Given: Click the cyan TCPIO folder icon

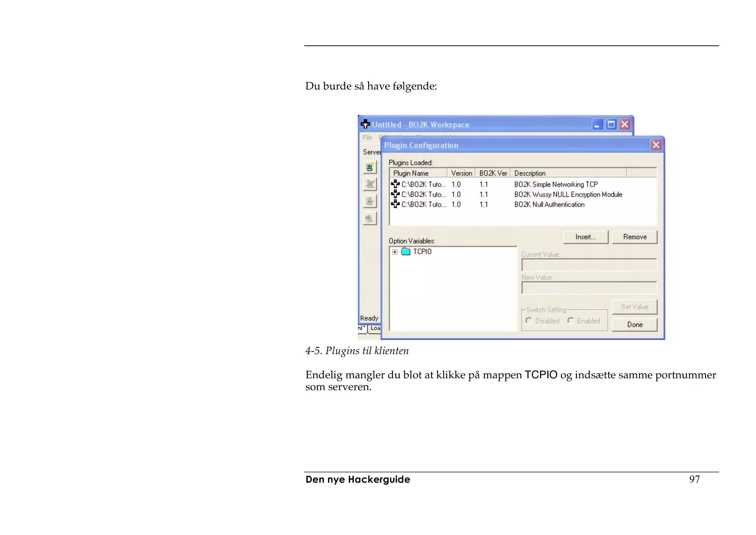Looking at the screenshot, I should 406,252.
